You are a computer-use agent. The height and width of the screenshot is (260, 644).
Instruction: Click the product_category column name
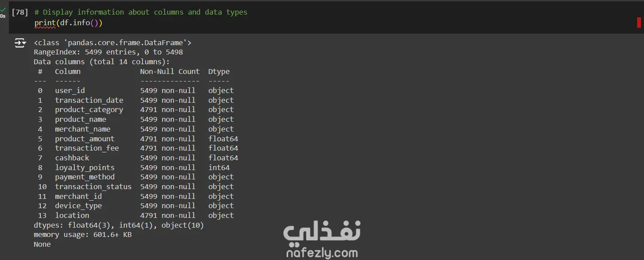(x=89, y=110)
